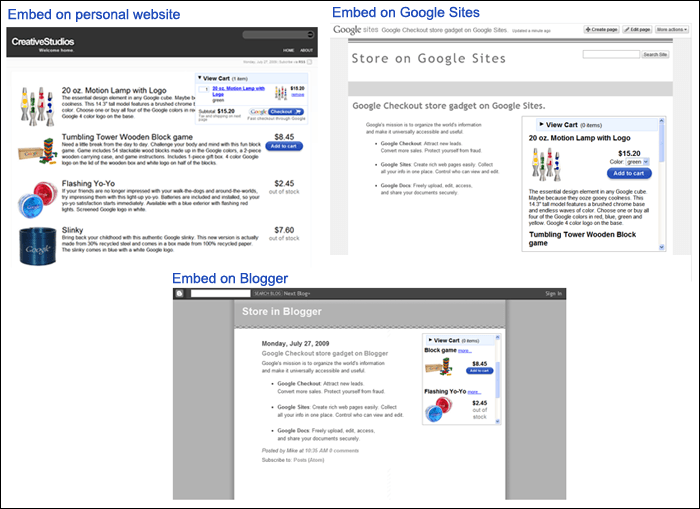Click the 0 comments link in Blogger post
This screenshot has height=509, width=700.
[x=344, y=451]
